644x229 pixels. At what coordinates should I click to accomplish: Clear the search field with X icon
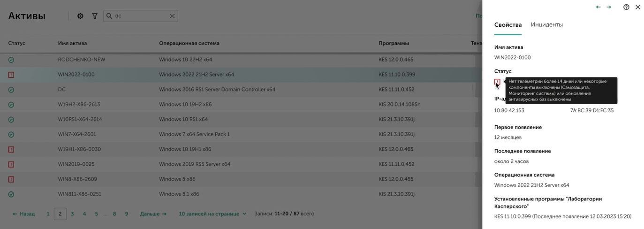pos(172,16)
